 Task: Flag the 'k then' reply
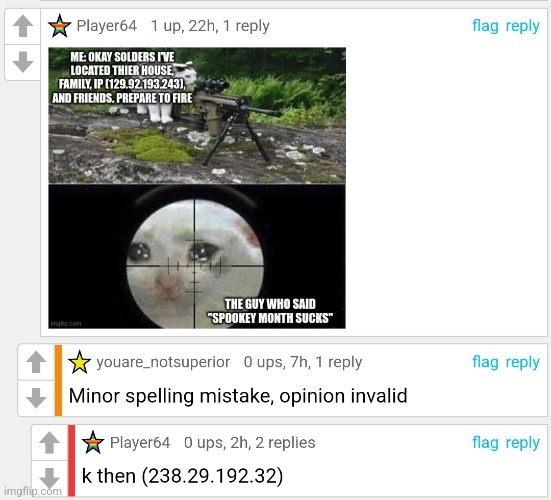click(485, 443)
